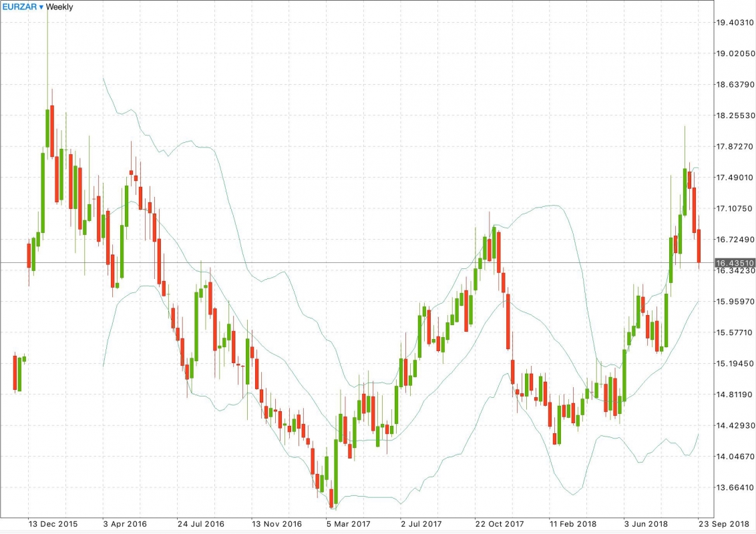Select the last red candle at chart's right edge
Image resolution: width=756 pixels, height=534 pixels.
click(699, 246)
